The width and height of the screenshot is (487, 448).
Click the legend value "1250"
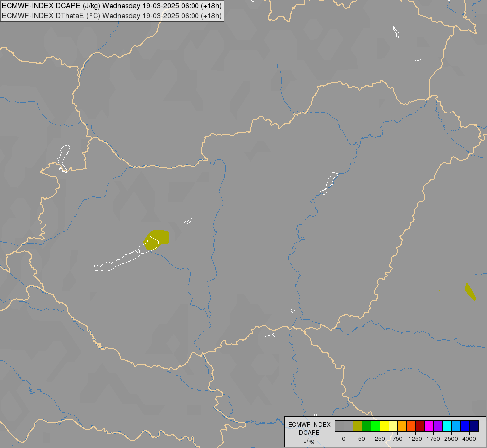coord(415,439)
